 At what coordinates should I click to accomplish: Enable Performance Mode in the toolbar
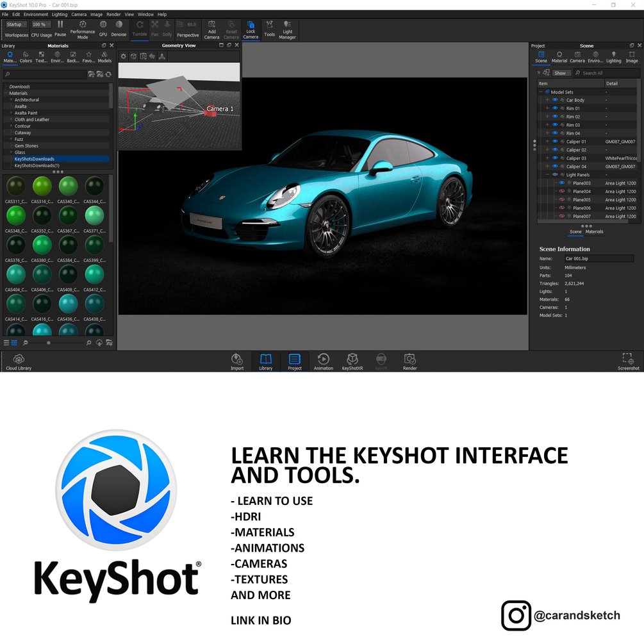[x=82, y=29]
